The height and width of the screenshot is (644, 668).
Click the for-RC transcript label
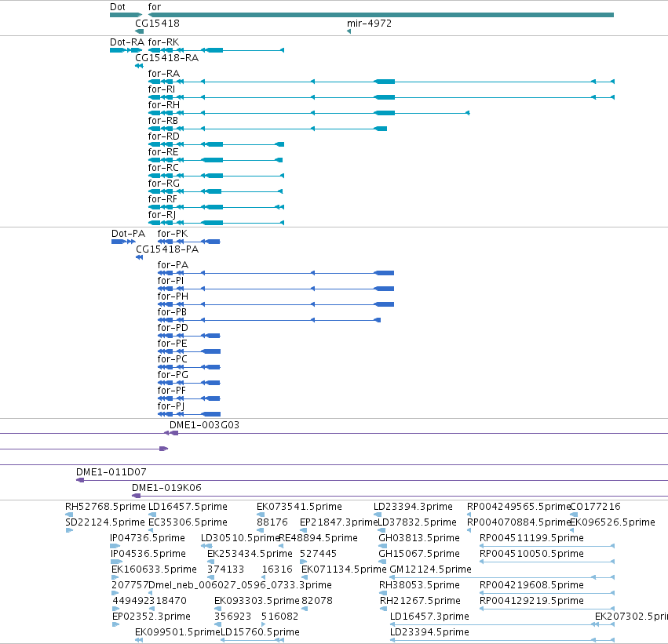click(163, 168)
